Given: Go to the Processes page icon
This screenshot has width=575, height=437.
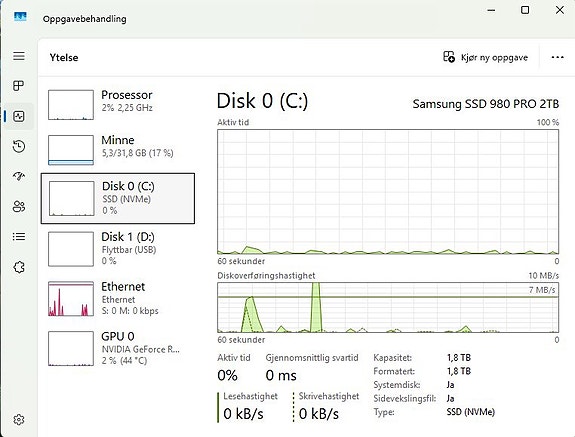Looking at the screenshot, I should 19,86.
